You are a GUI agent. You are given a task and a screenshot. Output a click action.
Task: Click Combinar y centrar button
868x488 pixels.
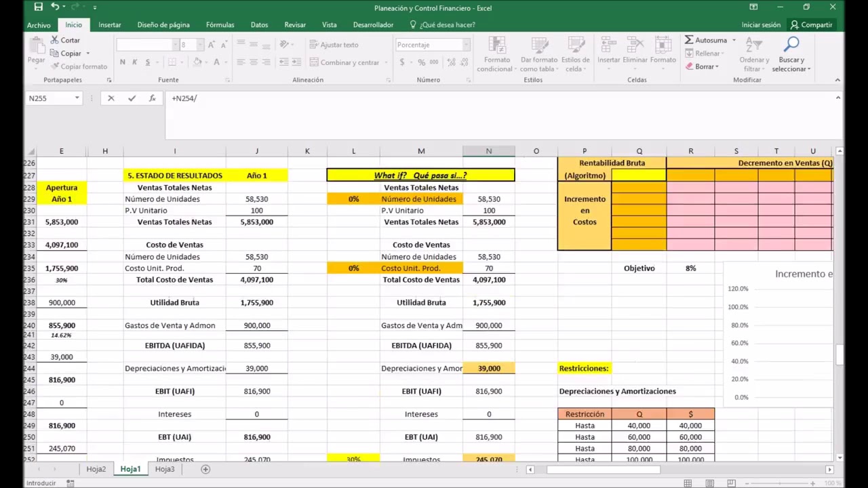[344, 62]
